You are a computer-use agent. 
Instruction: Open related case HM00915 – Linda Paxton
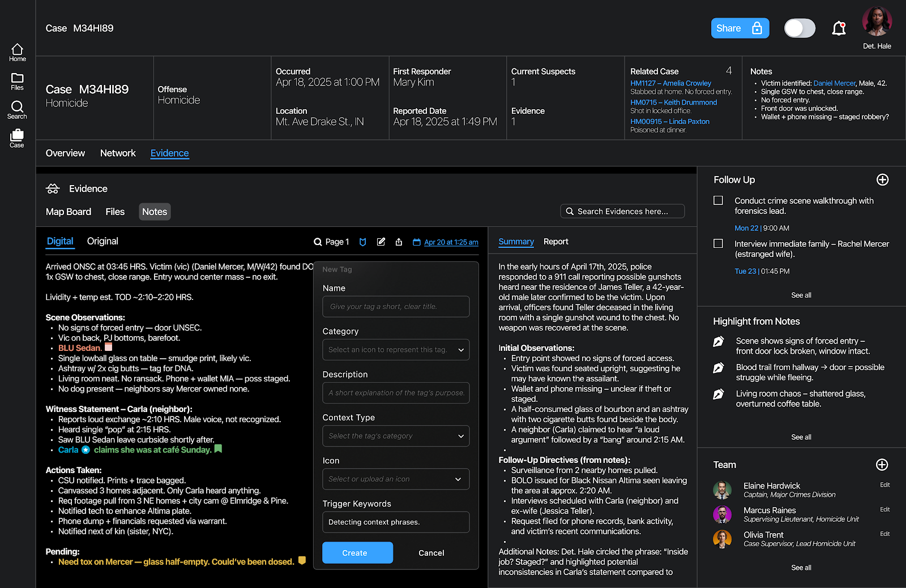pyautogui.click(x=670, y=122)
